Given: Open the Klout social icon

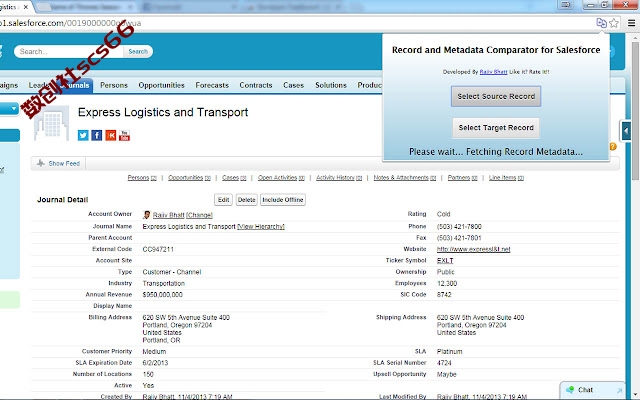Looking at the screenshot, I should coord(111,135).
